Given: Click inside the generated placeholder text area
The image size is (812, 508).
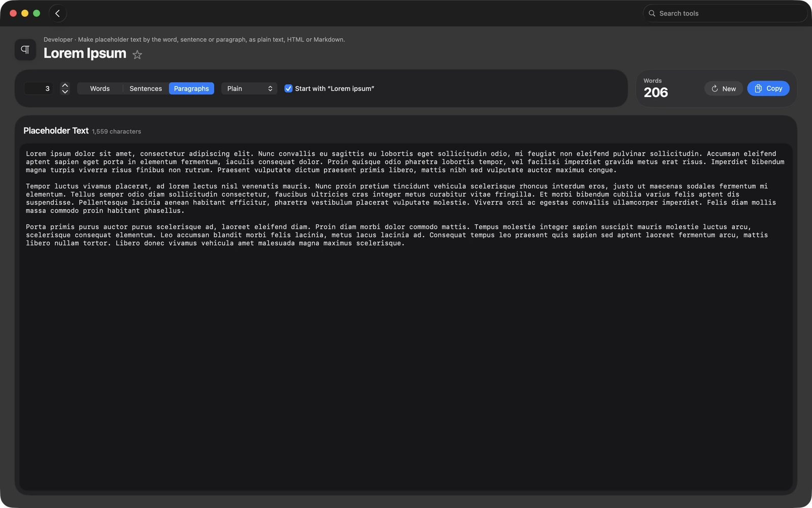Looking at the screenshot, I should coord(406,317).
